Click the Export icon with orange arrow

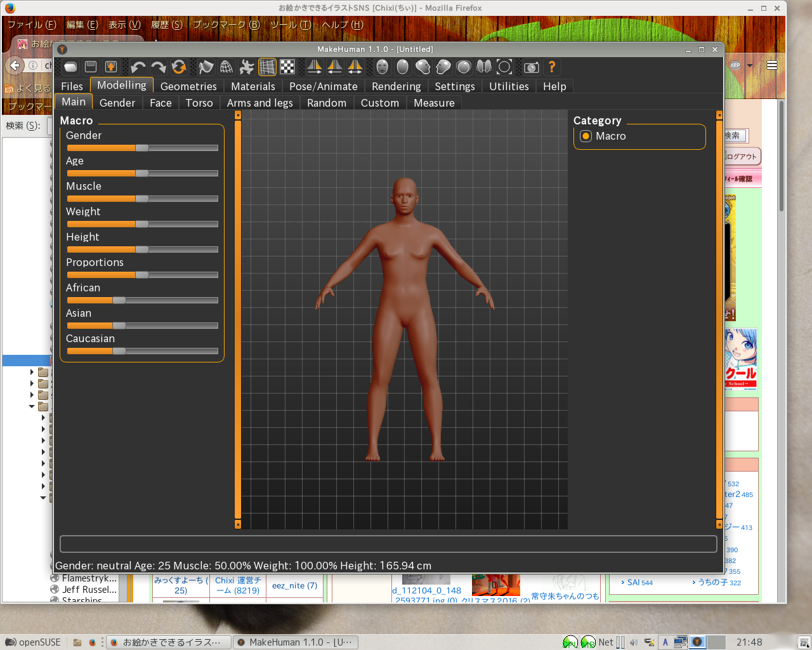click(111, 67)
